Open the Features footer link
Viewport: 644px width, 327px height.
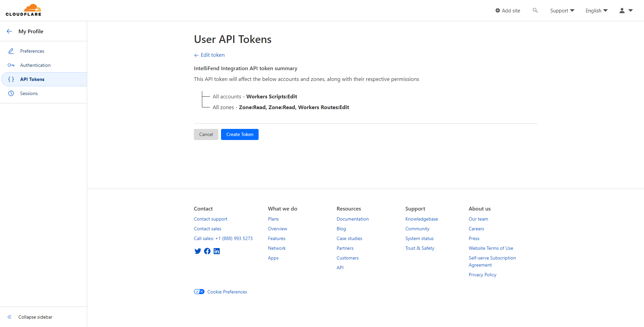pyautogui.click(x=277, y=238)
